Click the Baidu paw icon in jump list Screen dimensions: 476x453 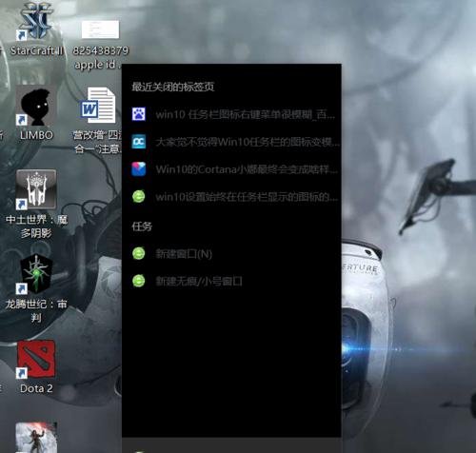tap(139, 114)
